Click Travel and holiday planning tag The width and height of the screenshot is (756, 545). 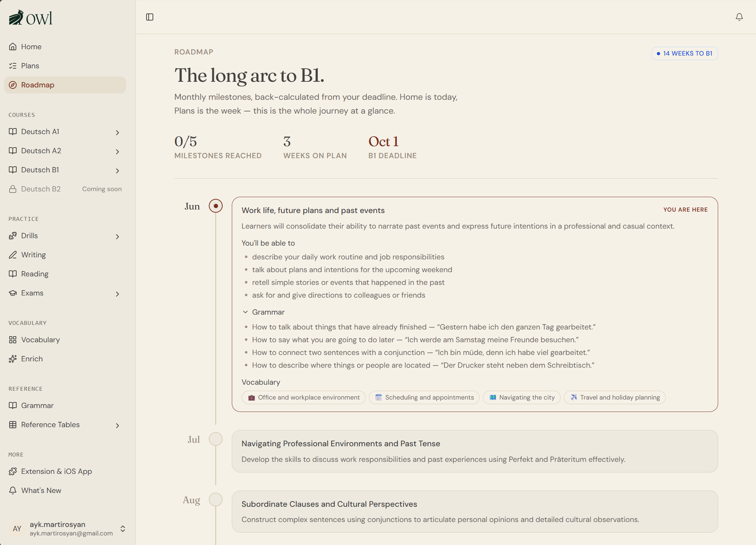click(x=615, y=397)
